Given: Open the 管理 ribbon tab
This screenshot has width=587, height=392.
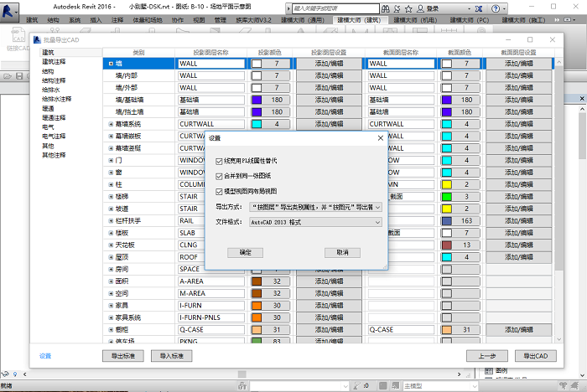Looking at the screenshot, I should pyautogui.click(x=220, y=20).
